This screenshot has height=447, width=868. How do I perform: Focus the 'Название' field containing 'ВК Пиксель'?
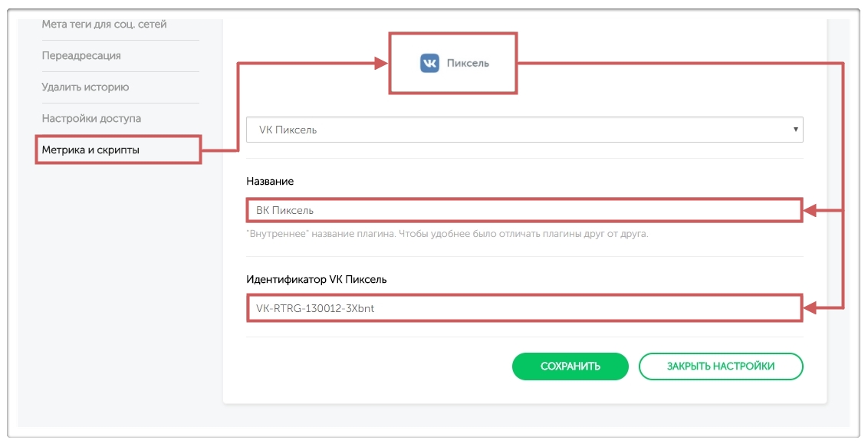tap(524, 210)
